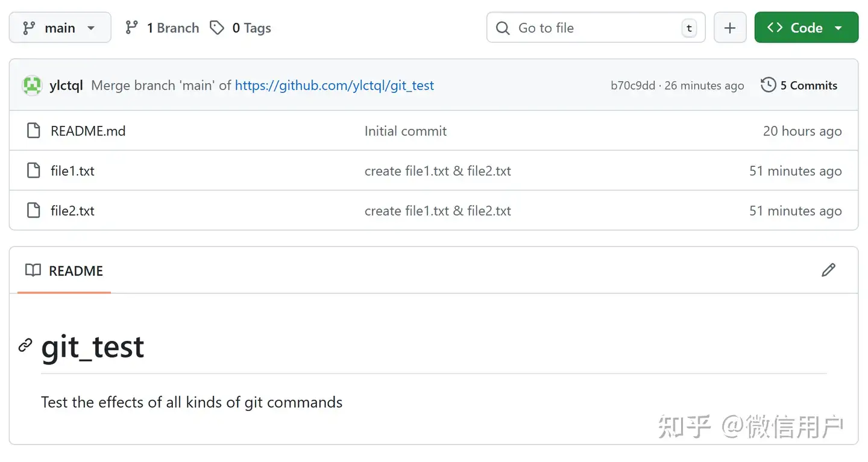The image size is (868, 462).
Task: Click the clock history icon near 5 Commits
Action: point(769,85)
